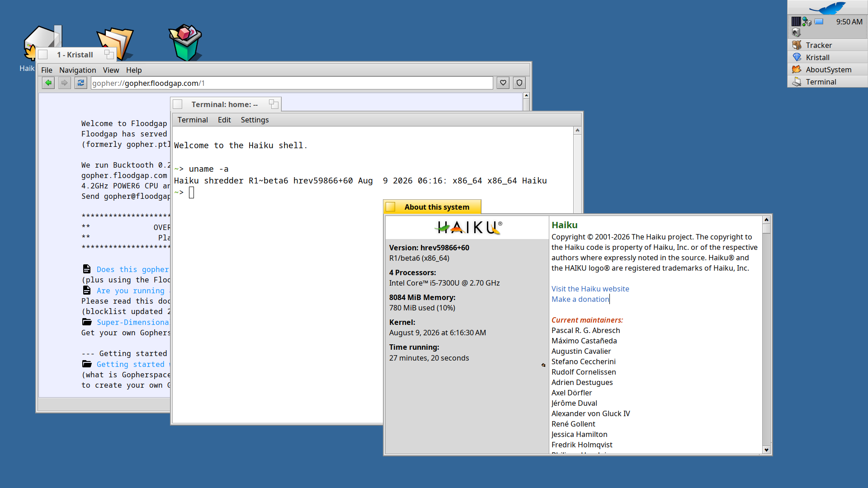868x488 pixels.
Task: Click the 'uname -a' command in Terminal
Action: (x=208, y=169)
